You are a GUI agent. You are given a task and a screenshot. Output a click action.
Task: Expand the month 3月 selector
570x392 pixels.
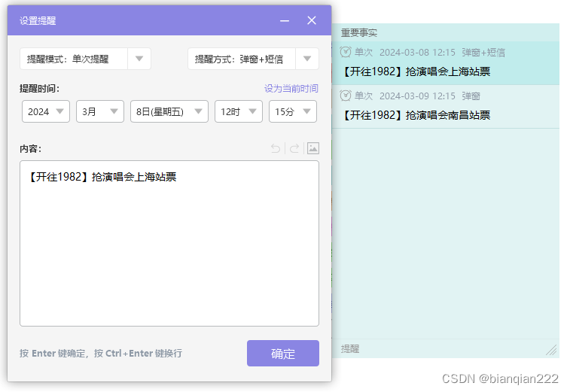[x=100, y=111]
